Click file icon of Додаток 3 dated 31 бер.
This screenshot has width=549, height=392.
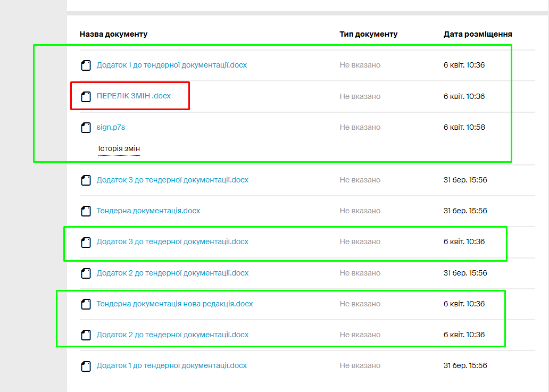point(86,180)
